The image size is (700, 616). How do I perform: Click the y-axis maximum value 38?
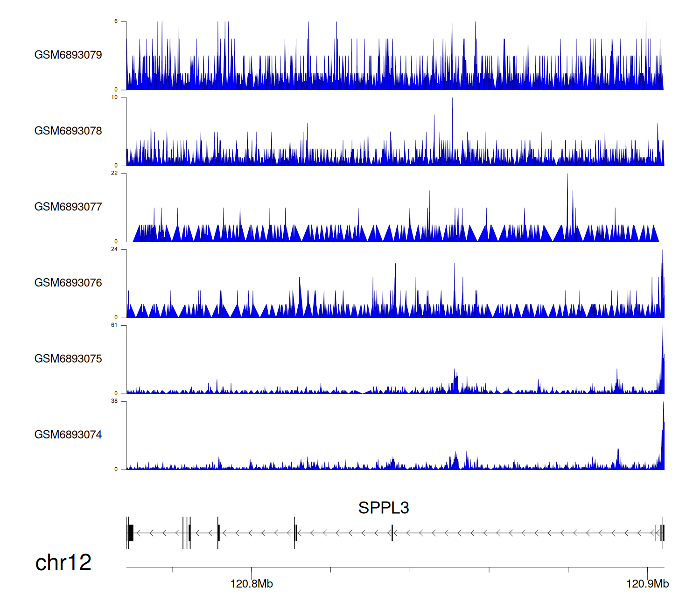114,401
